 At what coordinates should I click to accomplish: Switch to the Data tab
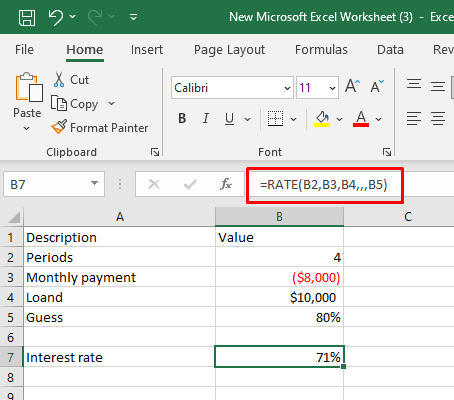pos(390,50)
